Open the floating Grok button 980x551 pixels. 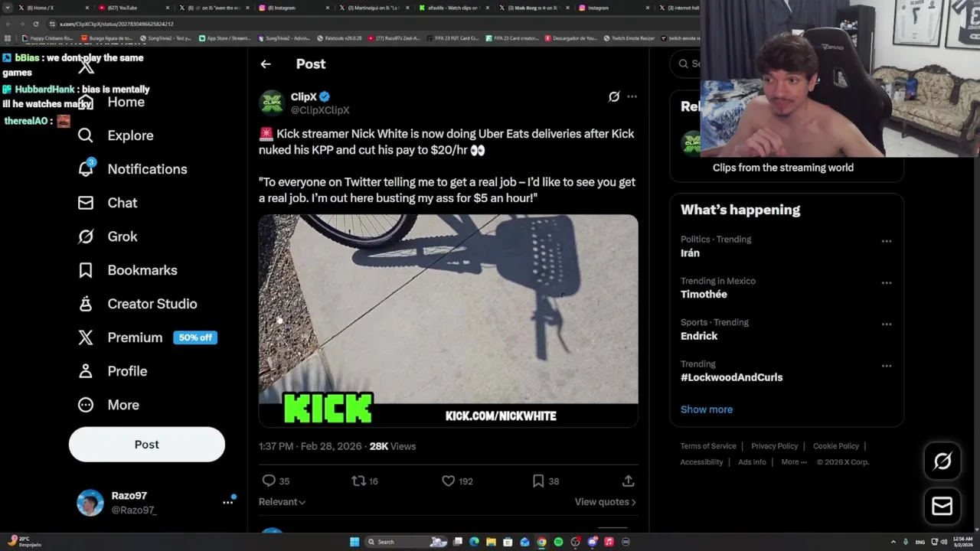tap(942, 461)
